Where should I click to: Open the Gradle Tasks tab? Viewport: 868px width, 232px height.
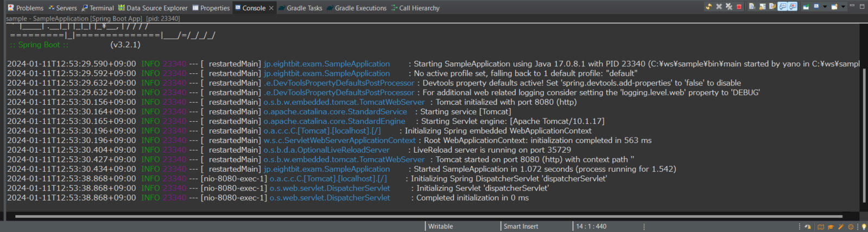(x=300, y=8)
